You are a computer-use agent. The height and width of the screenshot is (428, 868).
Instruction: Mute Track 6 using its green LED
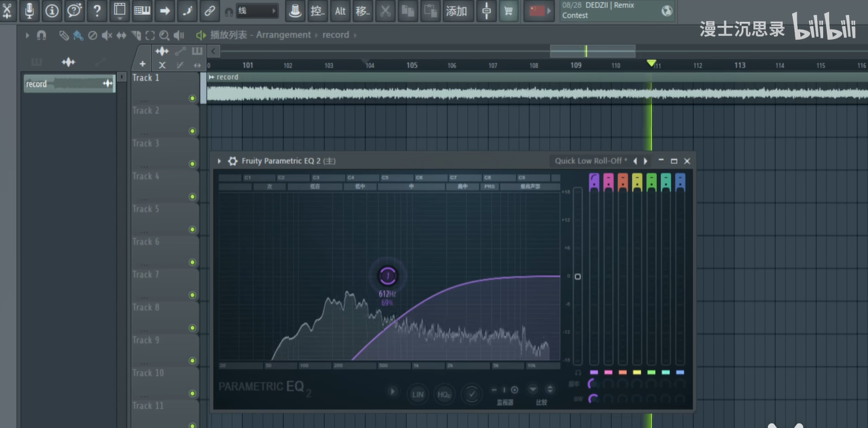point(192,262)
